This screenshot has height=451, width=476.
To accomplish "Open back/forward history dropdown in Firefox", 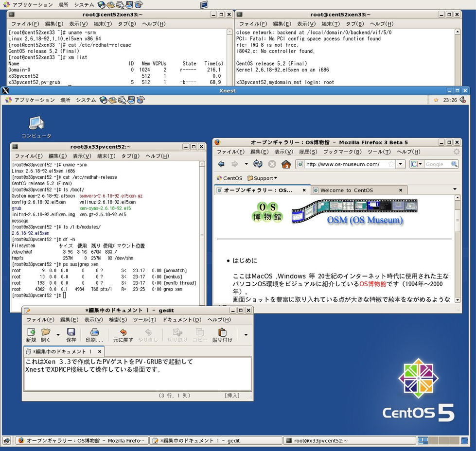I will (246, 164).
